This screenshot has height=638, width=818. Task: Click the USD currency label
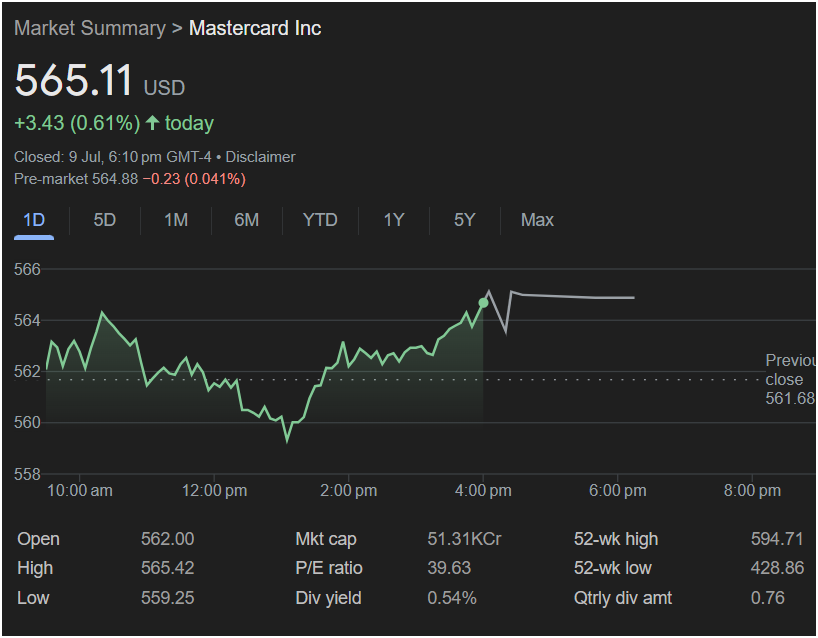(x=164, y=88)
